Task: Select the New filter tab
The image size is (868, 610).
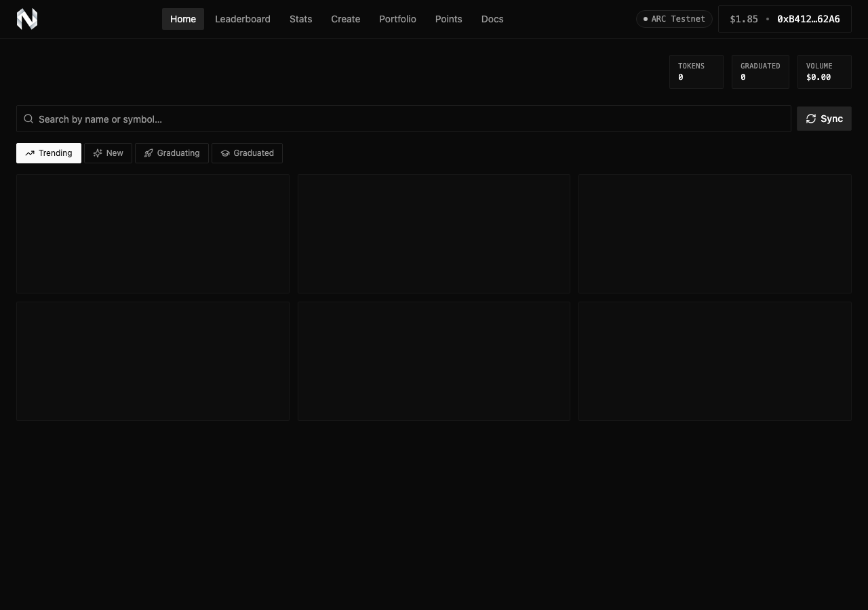Action: pyautogui.click(x=108, y=153)
